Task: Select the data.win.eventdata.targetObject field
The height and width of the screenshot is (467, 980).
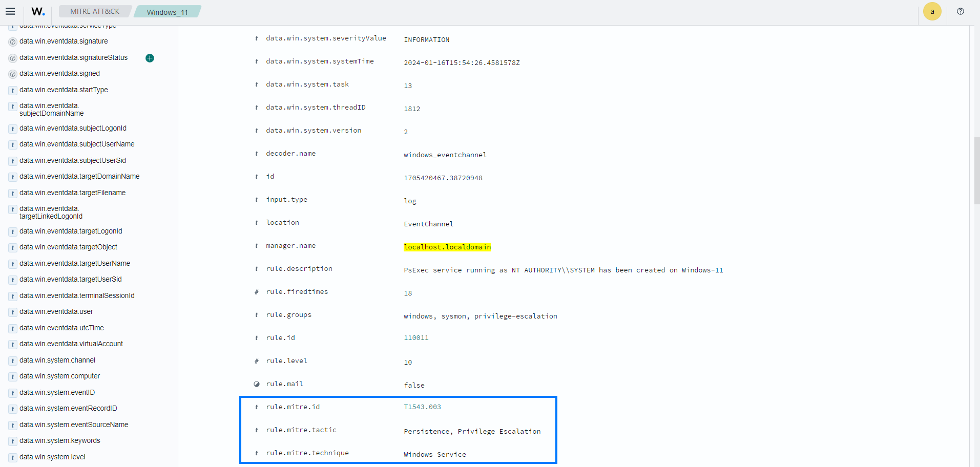Action: click(68, 247)
